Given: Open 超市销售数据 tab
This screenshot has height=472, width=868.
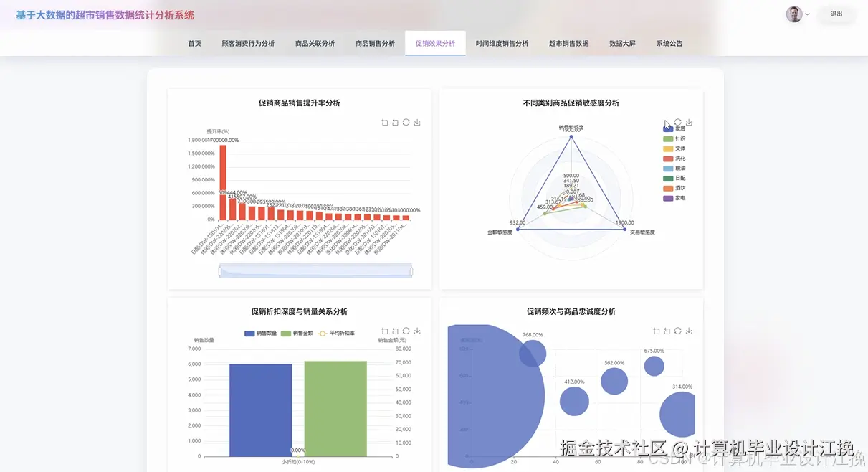Looking at the screenshot, I should 569,44.
